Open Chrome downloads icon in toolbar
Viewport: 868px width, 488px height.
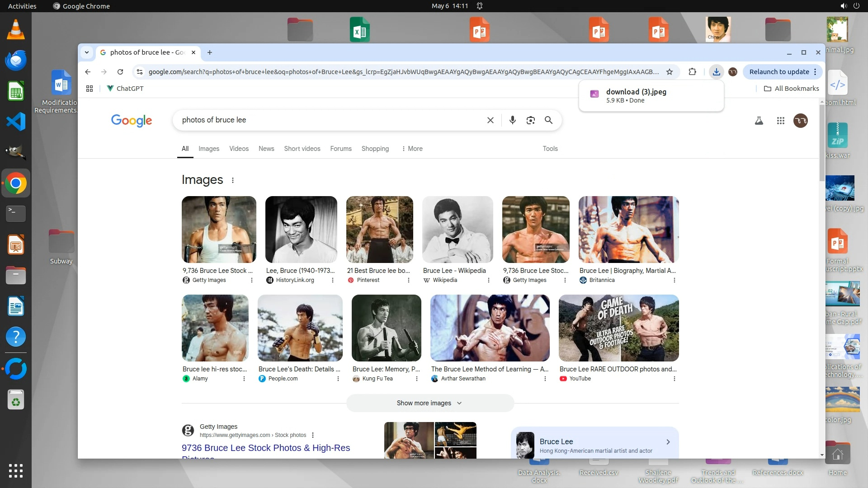[x=716, y=72]
